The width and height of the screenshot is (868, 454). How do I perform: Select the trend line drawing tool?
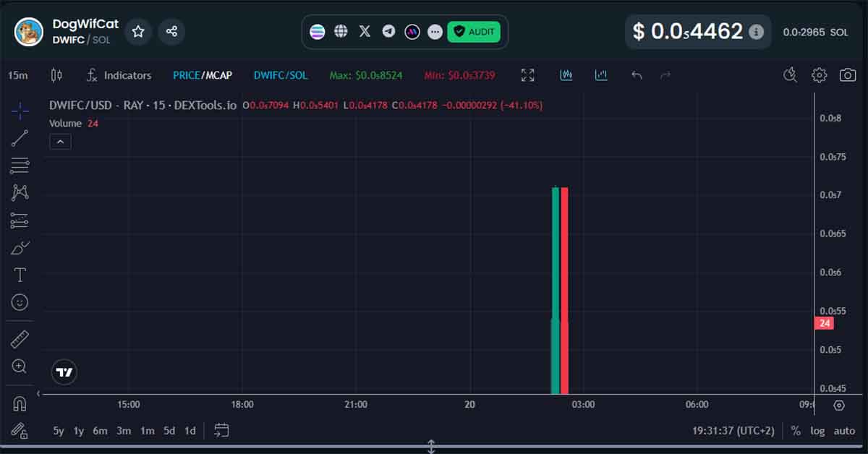pos(20,138)
